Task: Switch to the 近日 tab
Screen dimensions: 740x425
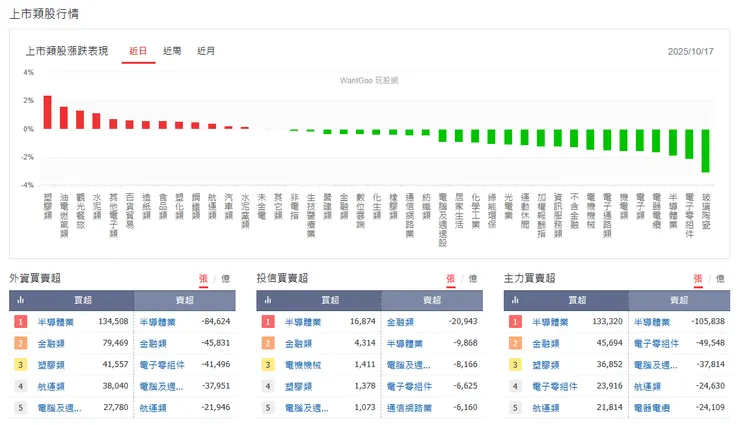Action: point(138,51)
